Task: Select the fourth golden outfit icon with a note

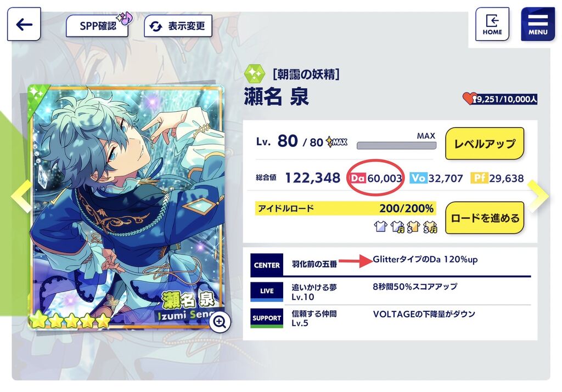Action: 430,226
